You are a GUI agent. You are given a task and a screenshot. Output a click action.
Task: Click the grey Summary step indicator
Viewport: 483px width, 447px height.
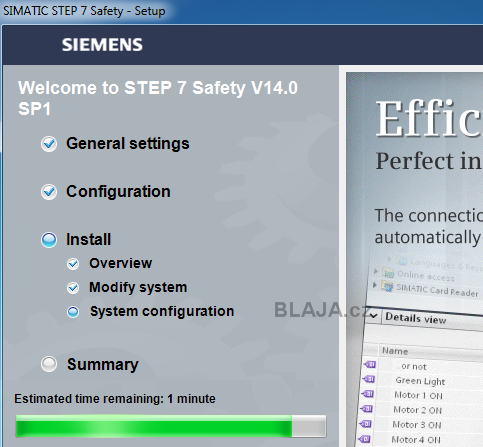click(49, 364)
